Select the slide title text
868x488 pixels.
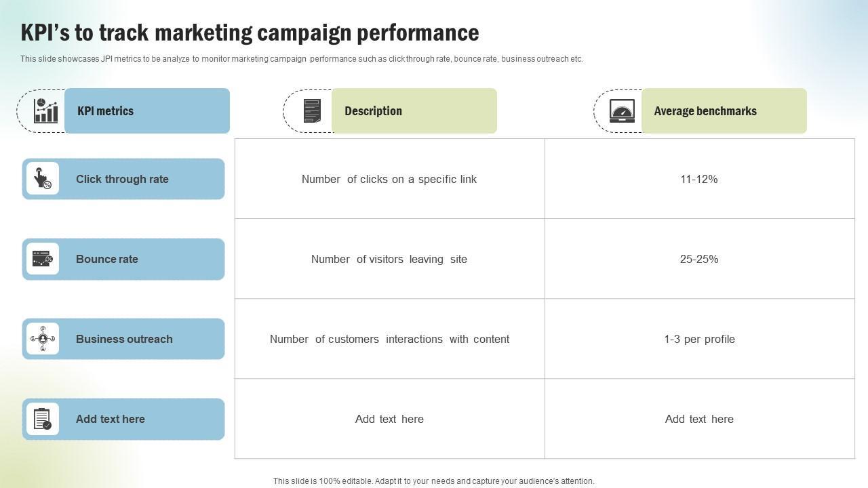coord(250,33)
